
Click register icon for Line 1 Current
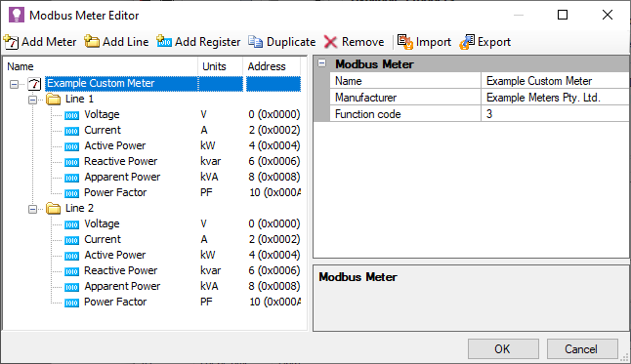[71, 131]
